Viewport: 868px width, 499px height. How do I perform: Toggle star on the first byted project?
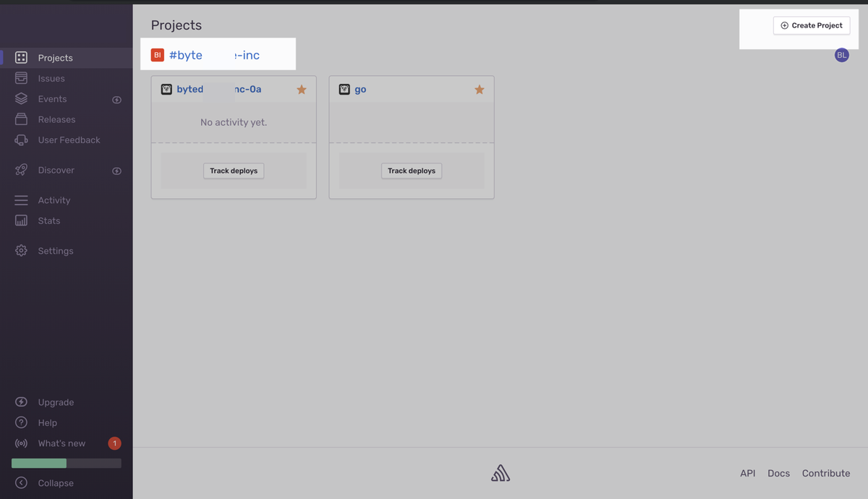pyautogui.click(x=302, y=90)
